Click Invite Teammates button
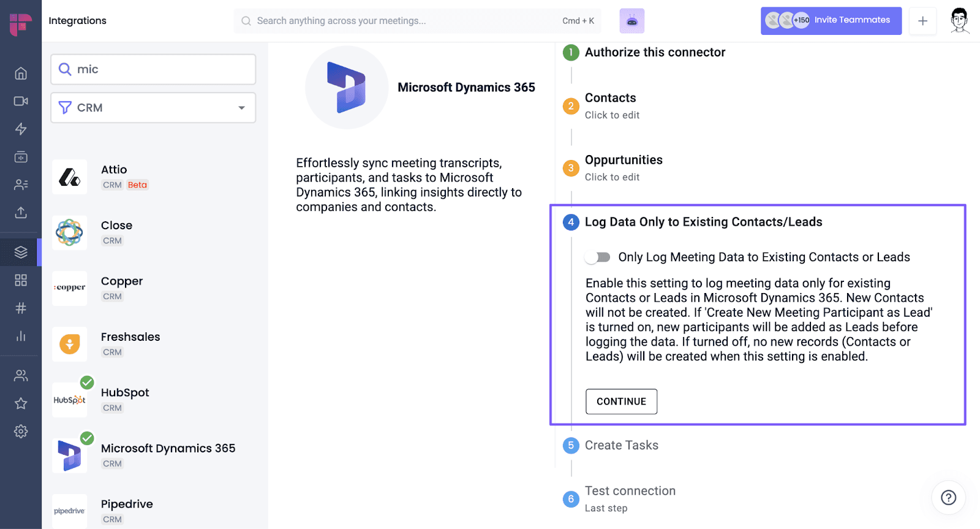Image resolution: width=980 pixels, height=529 pixels. point(831,21)
